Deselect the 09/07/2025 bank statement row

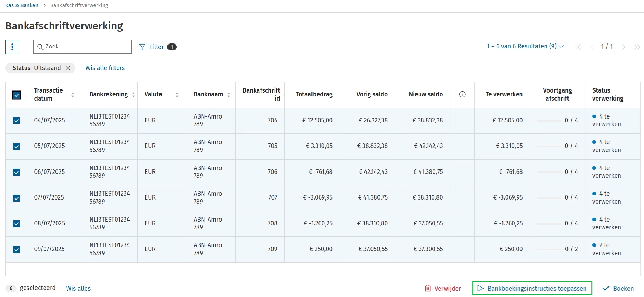coord(17,249)
